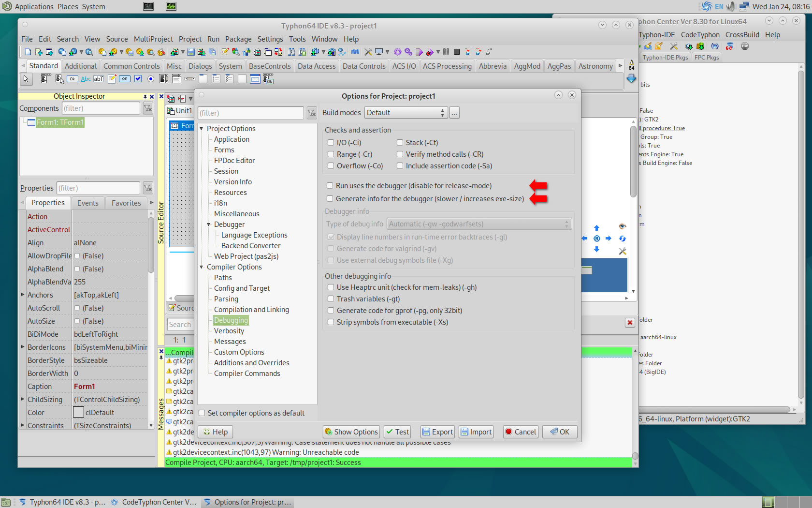This screenshot has height=508, width=812.
Task: Collapse the Compiler Options tree node
Action: [202, 267]
